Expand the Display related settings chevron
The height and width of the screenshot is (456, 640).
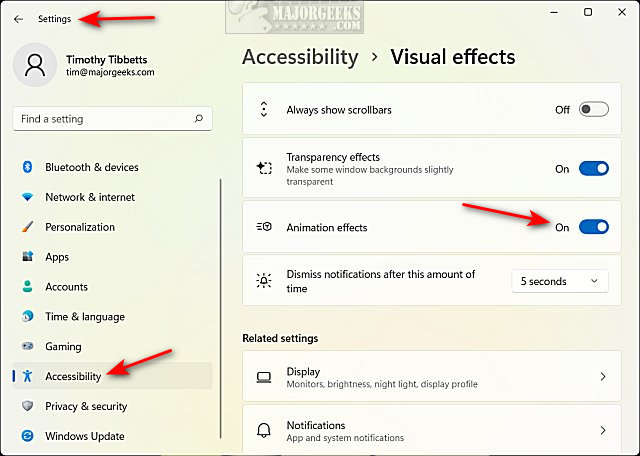pos(602,377)
